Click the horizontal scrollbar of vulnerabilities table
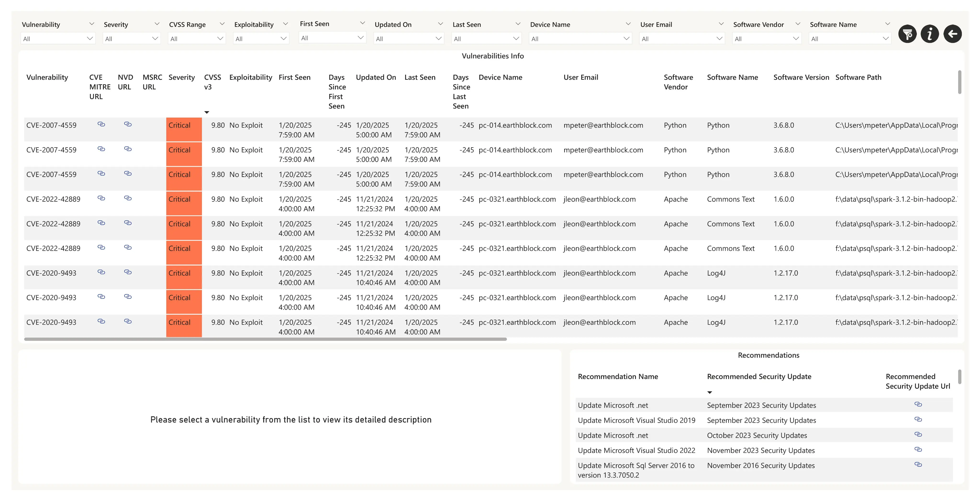This screenshot has width=980, height=501. click(265, 339)
